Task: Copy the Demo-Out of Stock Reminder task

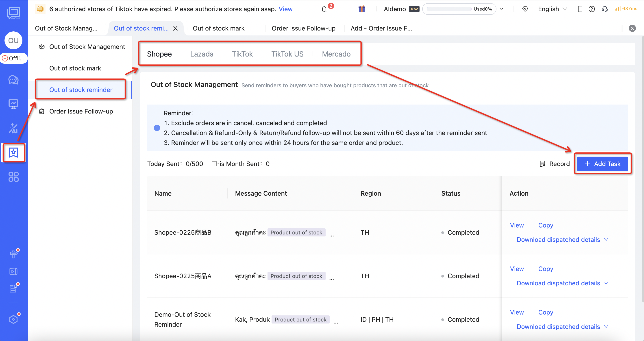Action: tap(546, 312)
